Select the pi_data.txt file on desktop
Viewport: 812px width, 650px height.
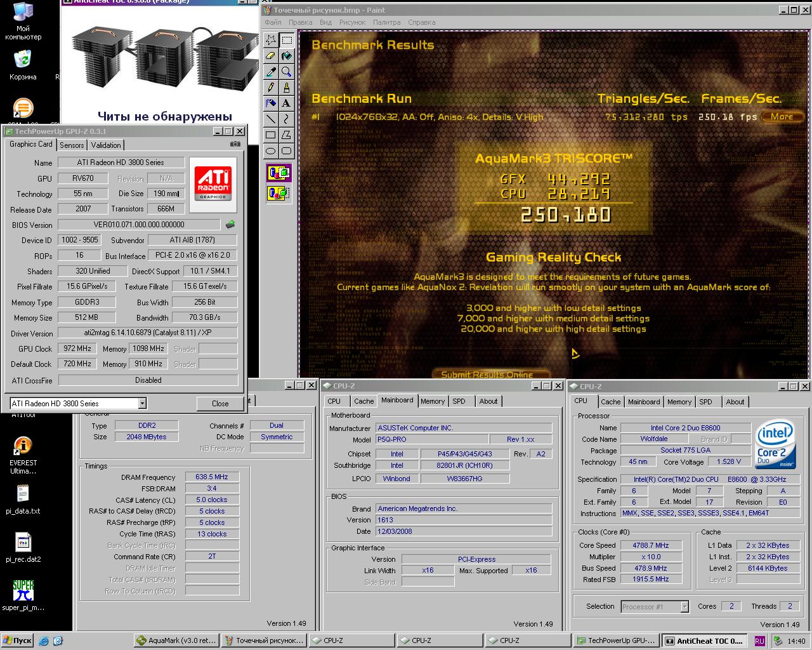pos(23,500)
